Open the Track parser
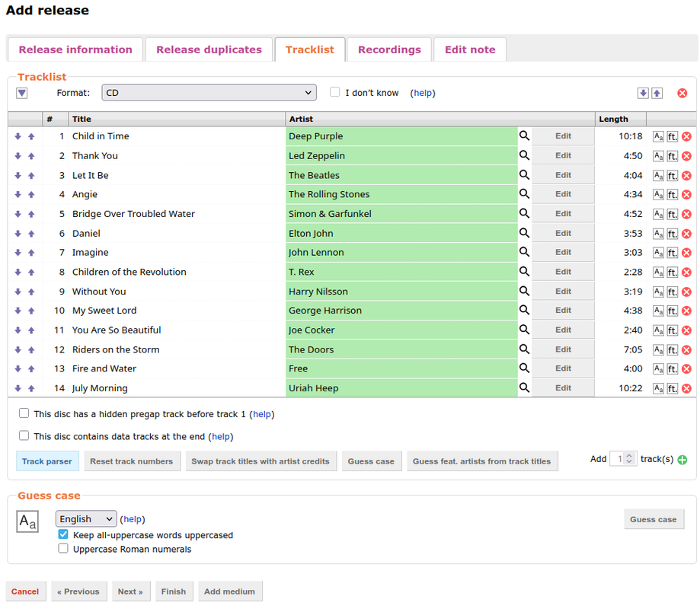 (47, 461)
